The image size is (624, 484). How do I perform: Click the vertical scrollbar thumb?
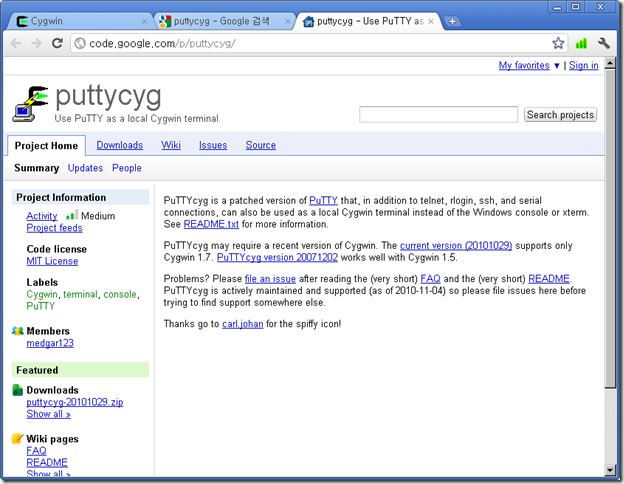click(610, 229)
